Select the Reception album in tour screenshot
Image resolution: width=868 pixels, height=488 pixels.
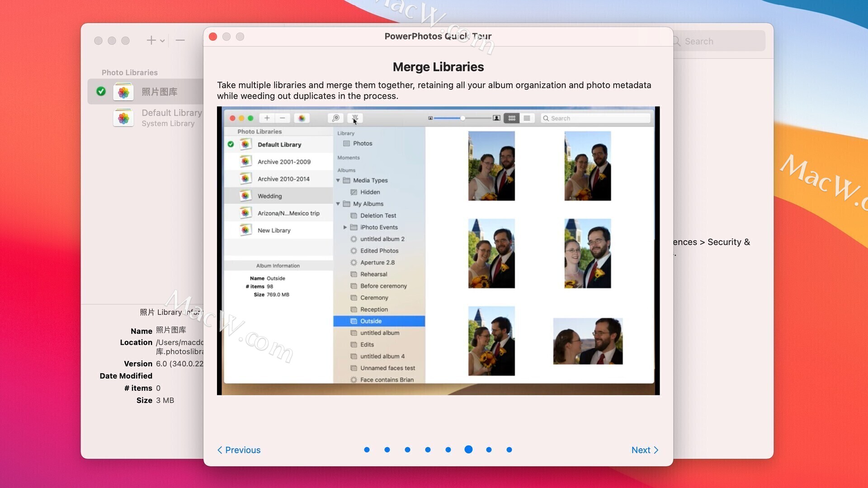click(379, 310)
